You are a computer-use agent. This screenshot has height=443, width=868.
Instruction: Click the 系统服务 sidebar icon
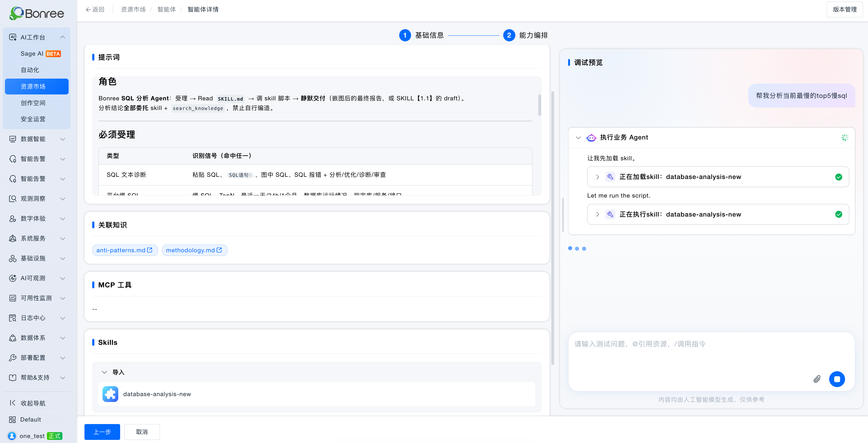point(12,238)
